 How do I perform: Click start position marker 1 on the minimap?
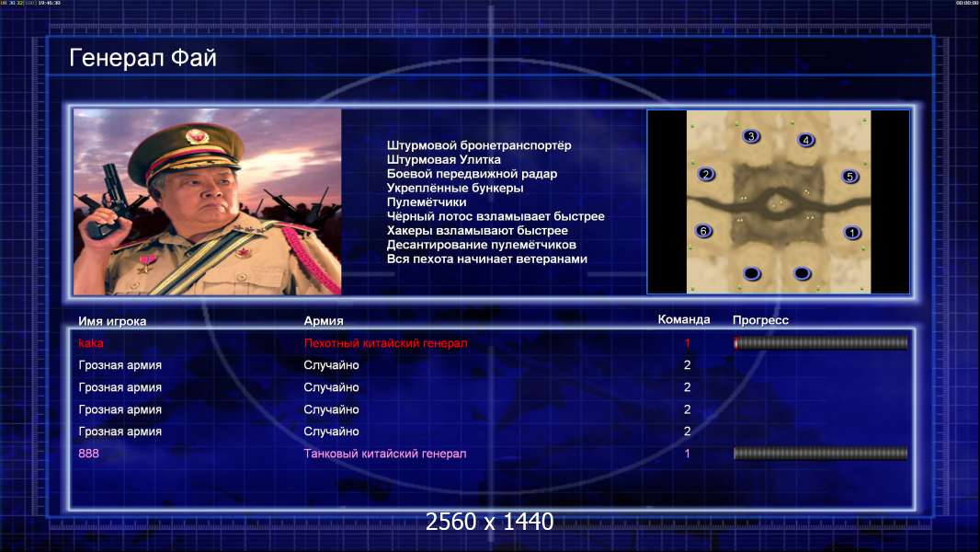(x=852, y=233)
